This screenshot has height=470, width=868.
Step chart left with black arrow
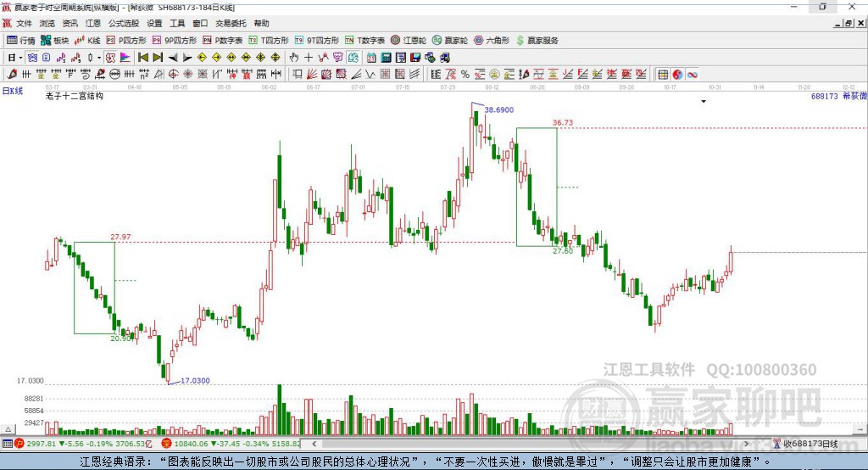[173, 58]
